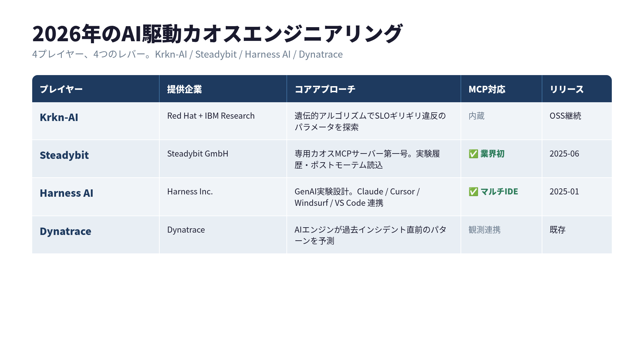Select the コアアプローチ column header
The height and width of the screenshot is (362, 644).
(374, 89)
